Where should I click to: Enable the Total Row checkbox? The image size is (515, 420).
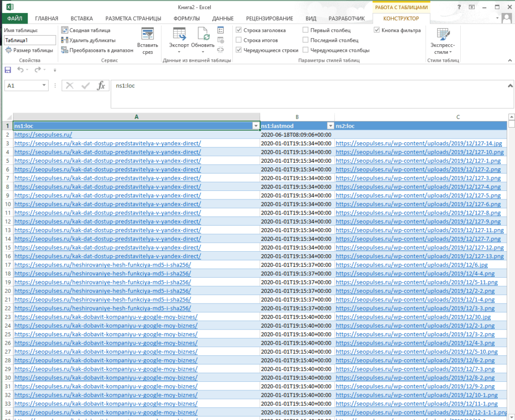239,40
